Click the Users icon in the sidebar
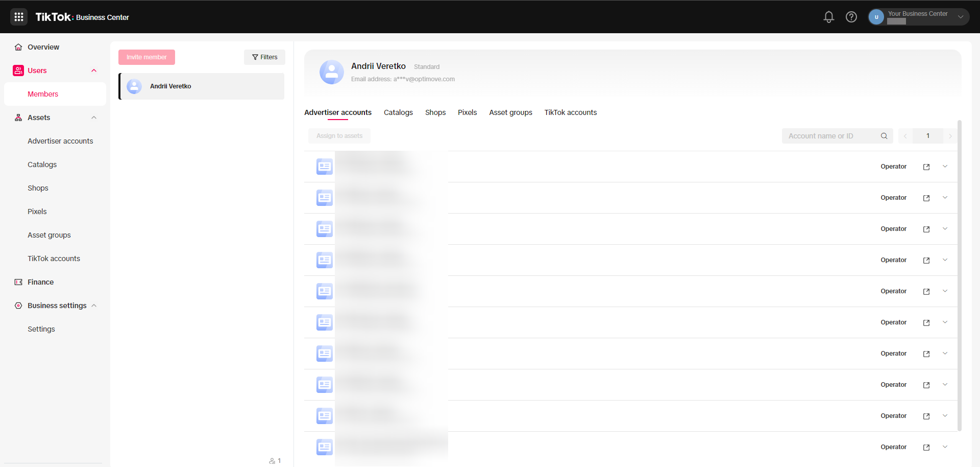980x467 pixels. [x=18, y=71]
